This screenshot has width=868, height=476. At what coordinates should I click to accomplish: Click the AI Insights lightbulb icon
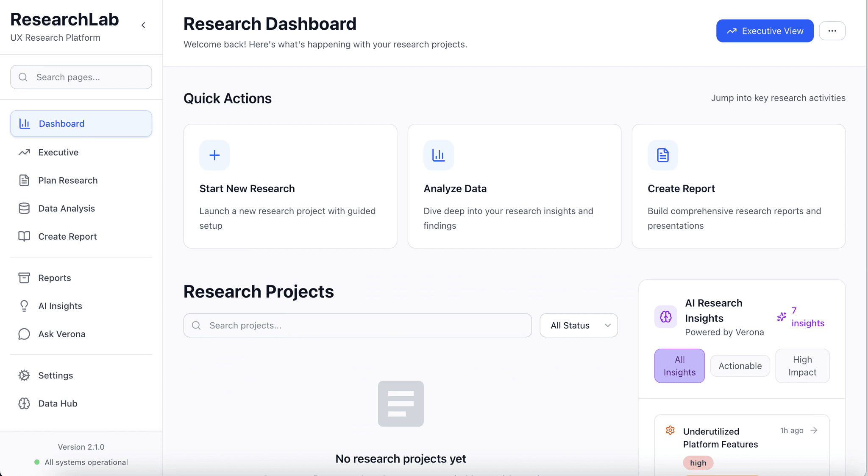click(25, 306)
